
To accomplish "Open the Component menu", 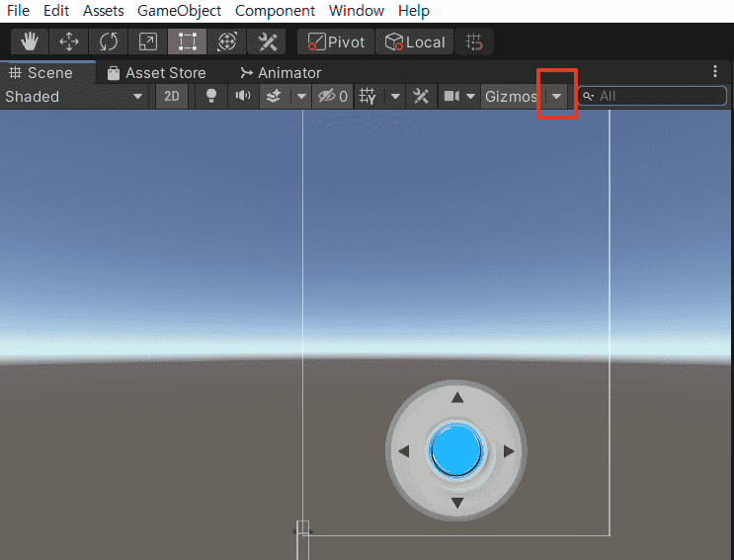I will tap(276, 11).
